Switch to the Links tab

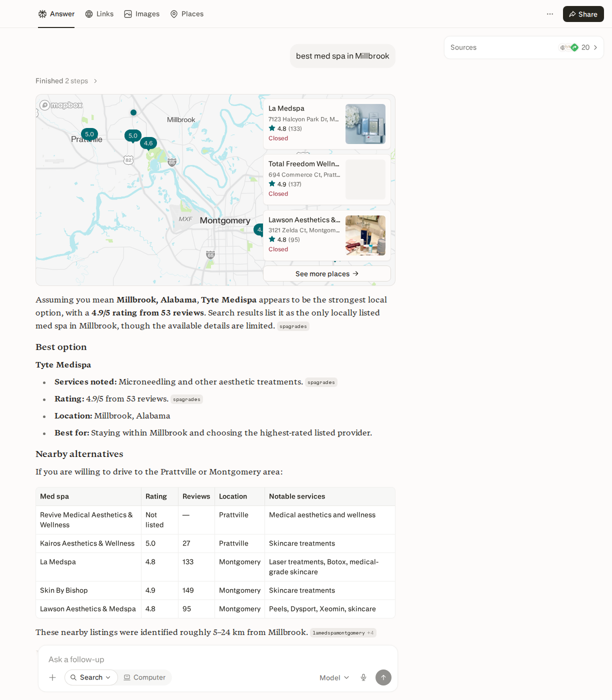click(x=99, y=14)
